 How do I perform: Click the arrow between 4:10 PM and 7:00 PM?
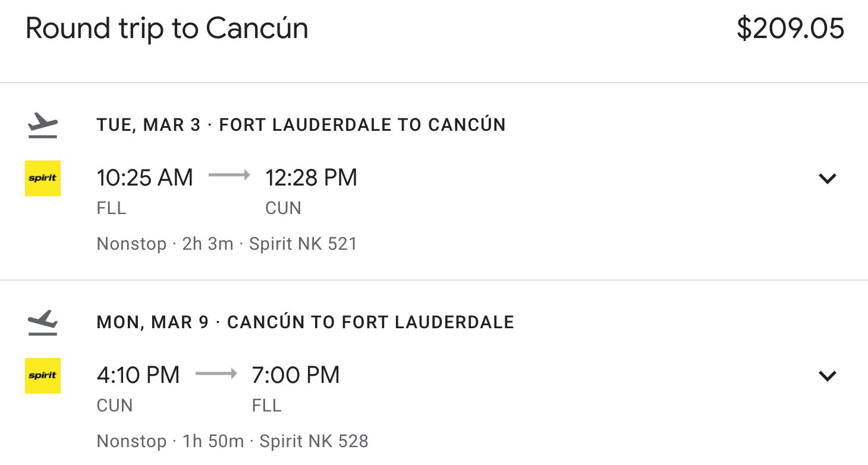[216, 373]
